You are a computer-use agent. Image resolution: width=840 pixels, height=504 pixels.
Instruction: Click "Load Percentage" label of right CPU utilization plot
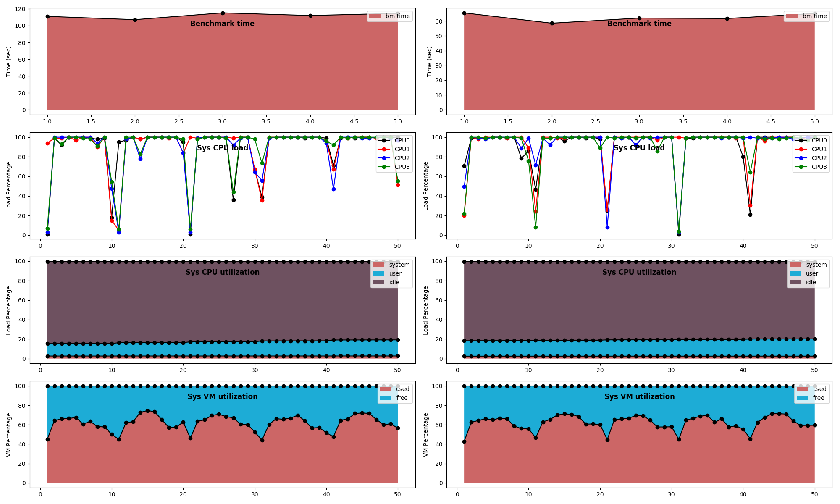point(426,310)
